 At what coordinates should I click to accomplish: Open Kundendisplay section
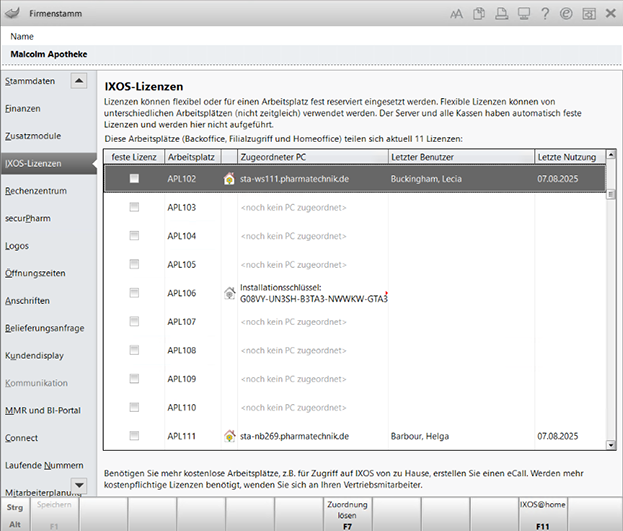tap(34, 356)
